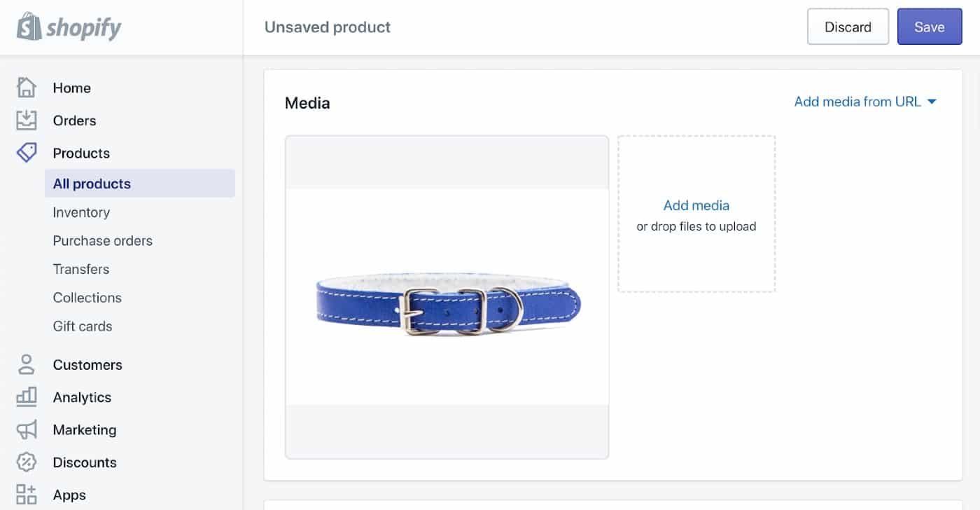Click the Add media link
The width and height of the screenshot is (980, 510).
(x=696, y=205)
